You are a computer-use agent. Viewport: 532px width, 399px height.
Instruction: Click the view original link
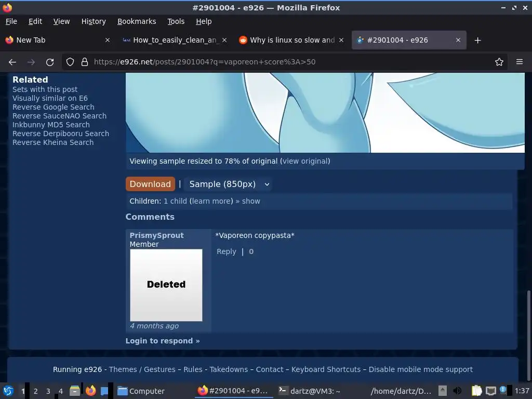(305, 161)
